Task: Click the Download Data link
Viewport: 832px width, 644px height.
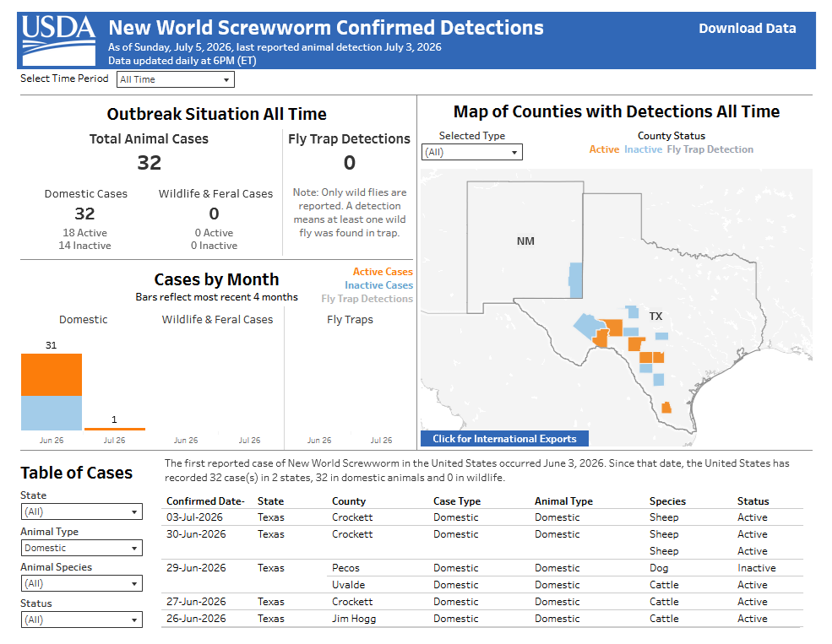Action: pos(747,29)
